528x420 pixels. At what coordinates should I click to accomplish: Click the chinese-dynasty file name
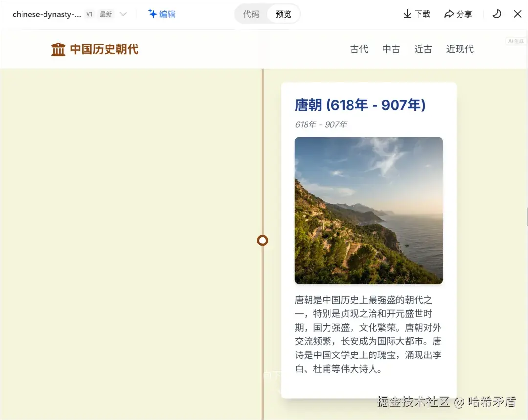point(47,14)
